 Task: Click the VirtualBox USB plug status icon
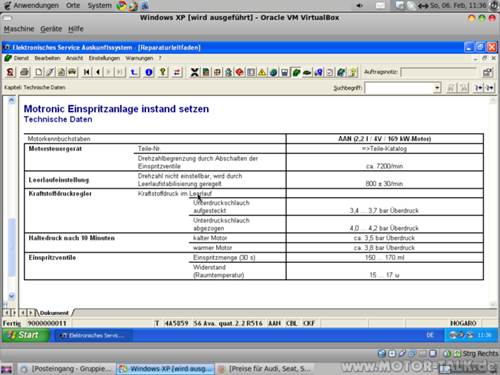tap(403, 354)
